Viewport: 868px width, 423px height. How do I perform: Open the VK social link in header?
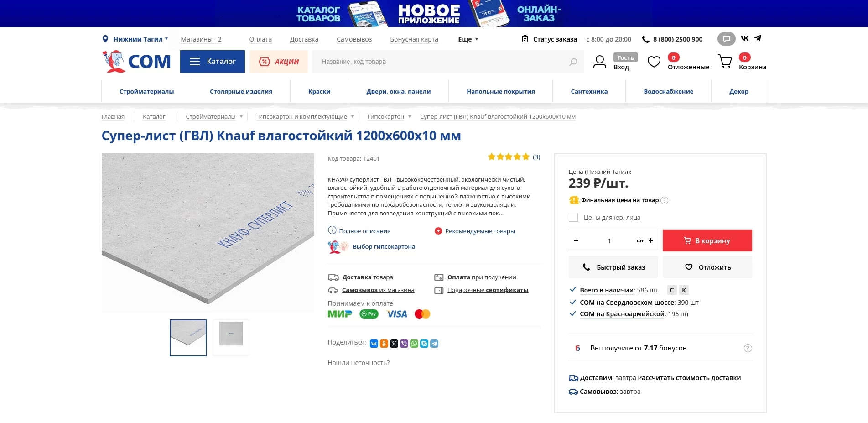pyautogui.click(x=745, y=38)
